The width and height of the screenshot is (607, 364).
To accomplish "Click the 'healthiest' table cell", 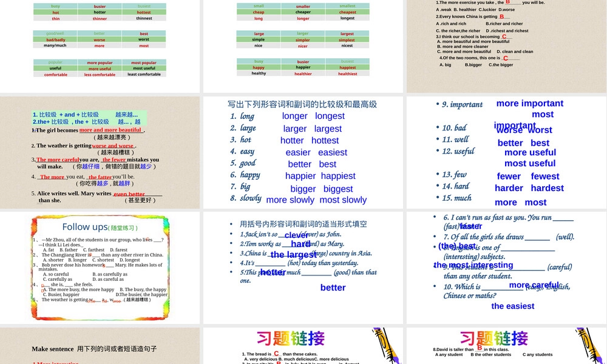I will [x=348, y=73].
